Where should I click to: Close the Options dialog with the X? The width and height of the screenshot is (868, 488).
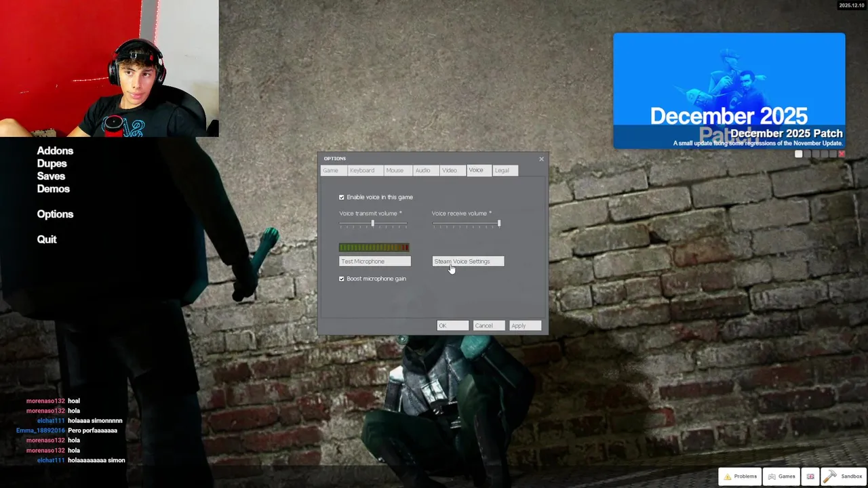click(541, 159)
